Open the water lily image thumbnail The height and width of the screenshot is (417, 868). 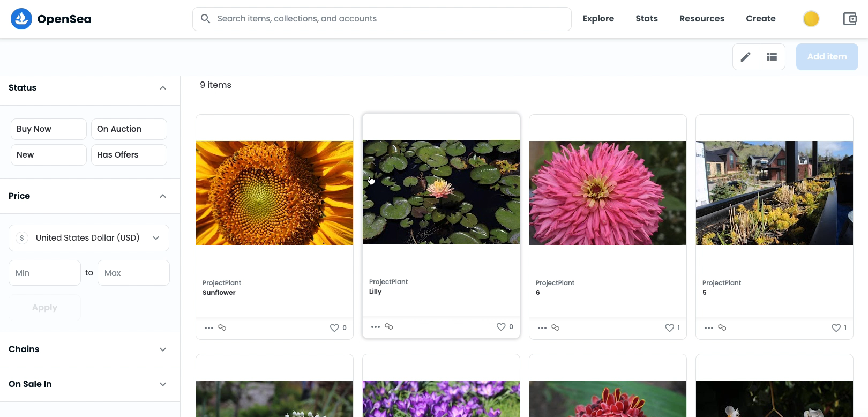click(x=441, y=192)
